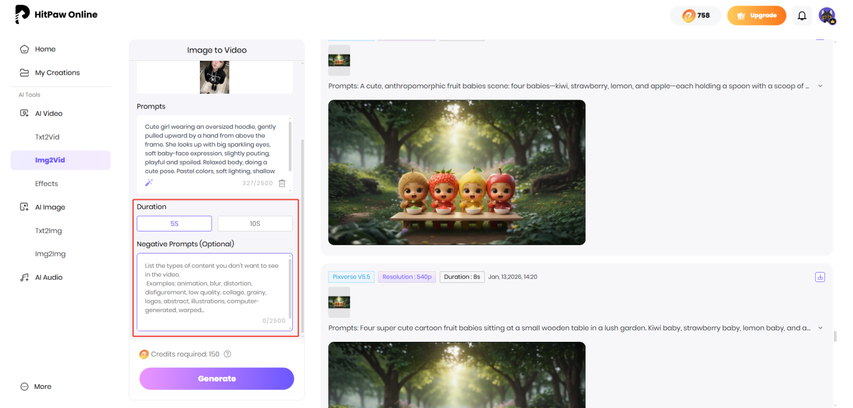Image resolution: width=853 pixels, height=408 pixels.
Task: Click inside the Negative Prompts text field
Action: click(214, 292)
